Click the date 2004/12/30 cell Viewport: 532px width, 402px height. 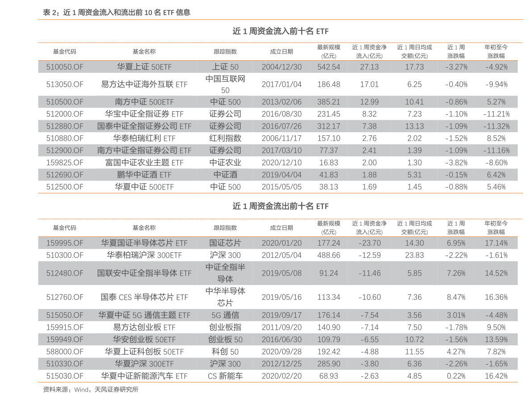coord(281,67)
